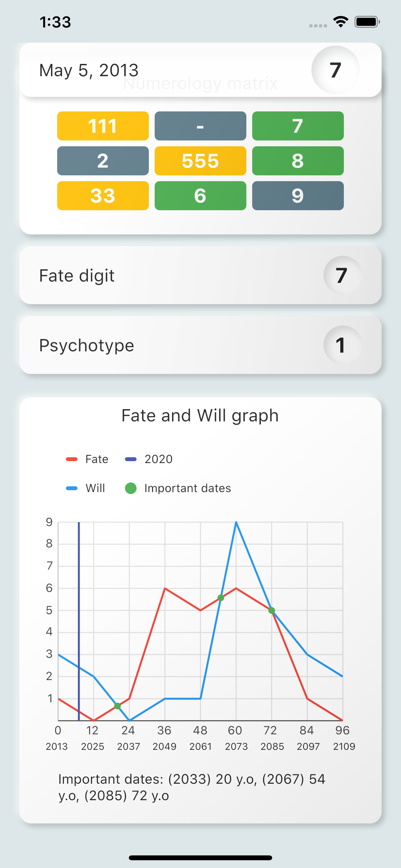Tap the battery status icon
Image resolution: width=401 pixels, height=868 pixels.
click(x=367, y=22)
